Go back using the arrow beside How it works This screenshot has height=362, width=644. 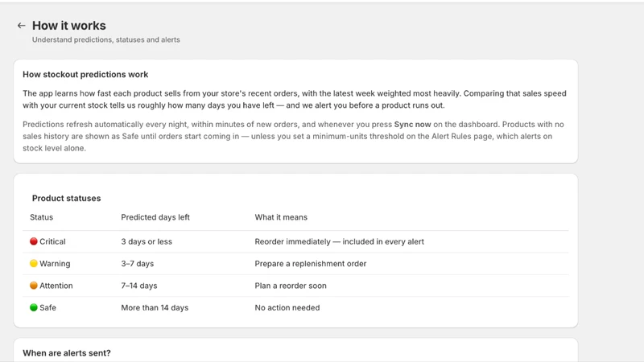click(22, 26)
